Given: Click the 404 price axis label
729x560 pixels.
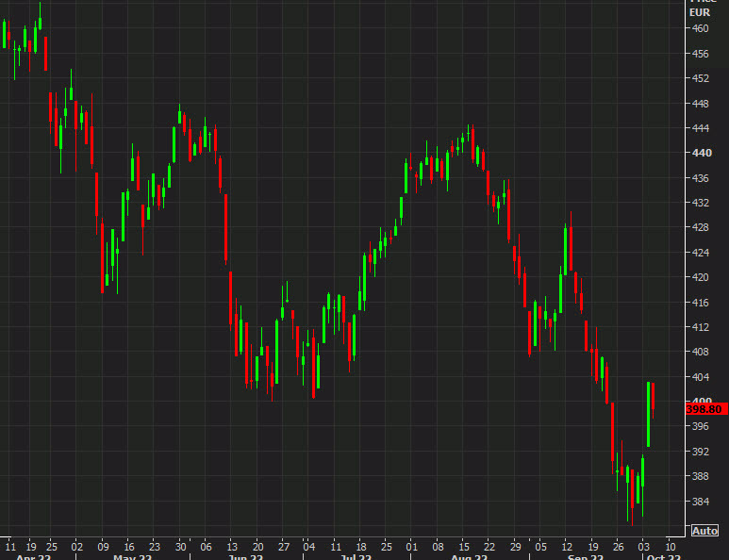Looking at the screenshot, I should tap(700, 377).
